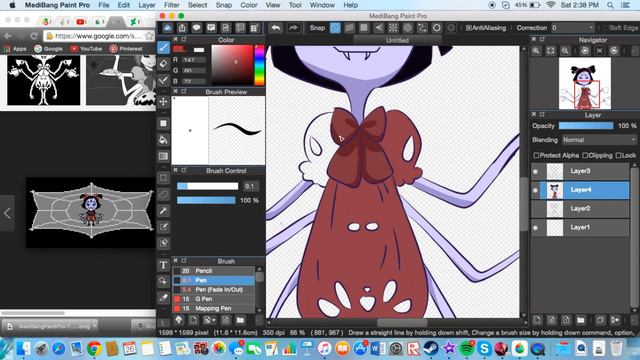Screen dimensions: 640x360
Task: Open the Snap menu
Action: click(x=224, y=5)
